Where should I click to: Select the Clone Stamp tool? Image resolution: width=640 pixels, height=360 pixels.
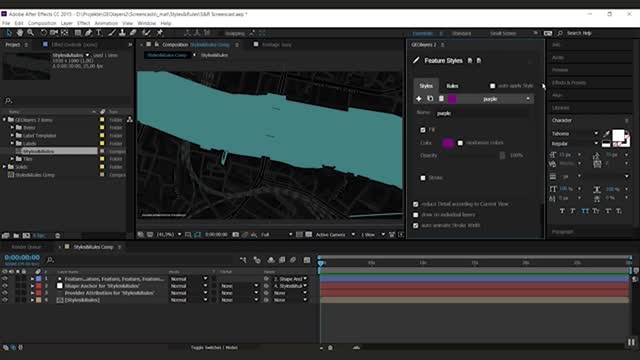[x=122, y=33]
